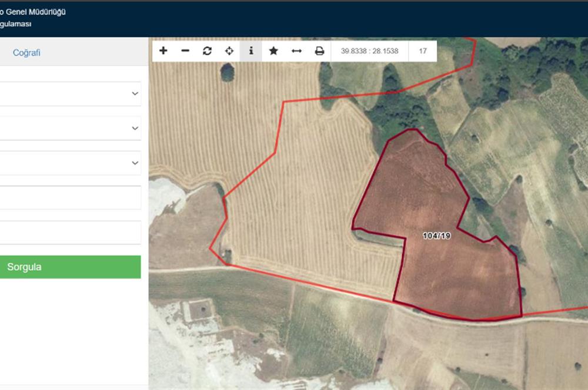Refresh the map with the reload icon
The width and height of the screenshot is (588, 390).
[207, 51]
